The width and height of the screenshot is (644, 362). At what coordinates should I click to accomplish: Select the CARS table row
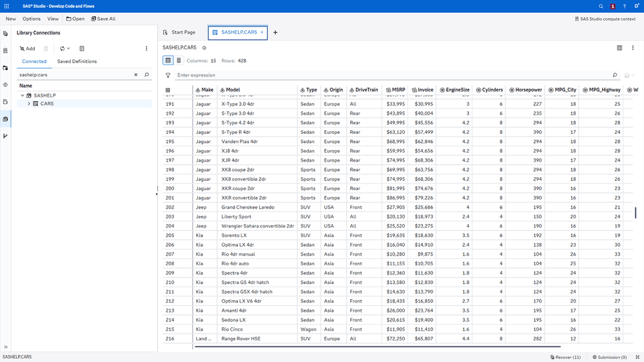coord(84,104)
